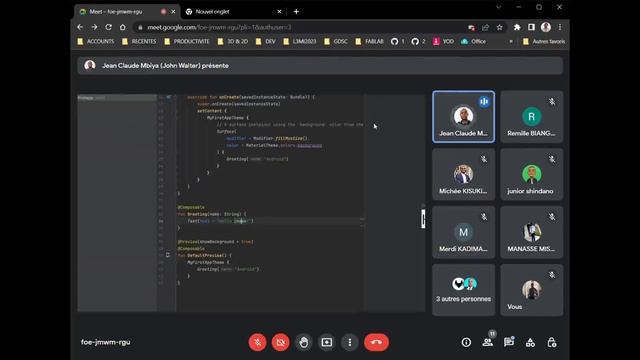Open the ACCOUNTS bookmarks folder
The height and width of the screenshot is (360, 640).
pos(96,41)
